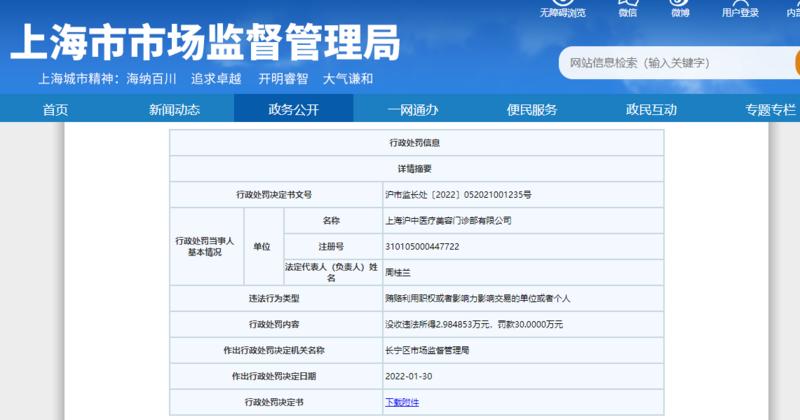Select the decision number 沪市监长处〔2022〕052021001235号
Image resolution: width=800 pixels, height=420 pixels.
pos(458,194)
